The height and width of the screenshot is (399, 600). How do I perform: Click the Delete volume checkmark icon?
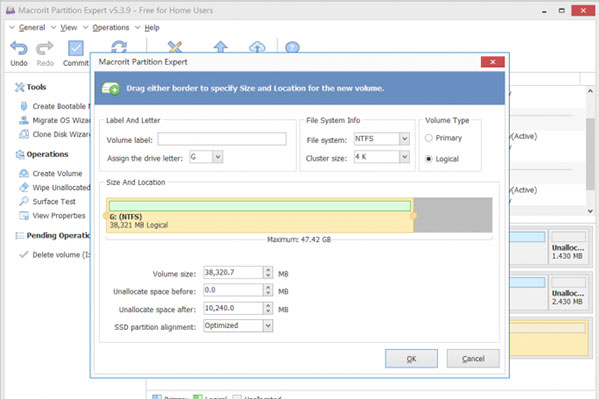click(x=24, y=254)
